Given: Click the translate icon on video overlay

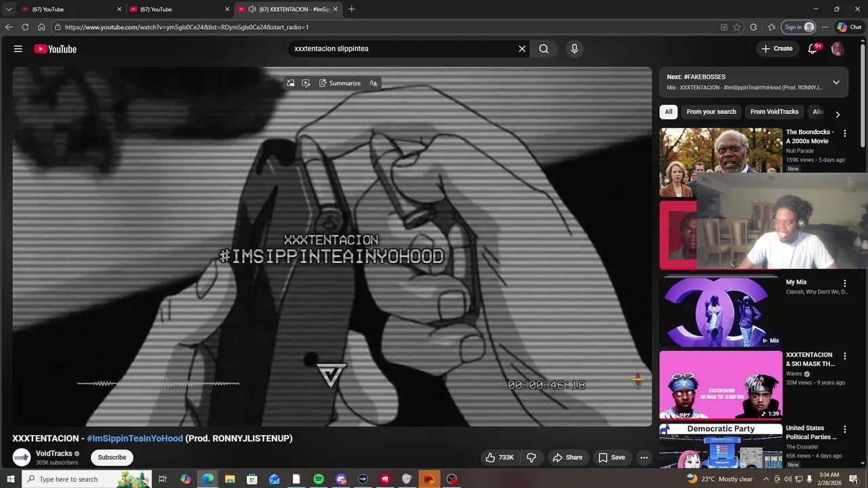Looking at the screenshot, I should coord(374,83).
